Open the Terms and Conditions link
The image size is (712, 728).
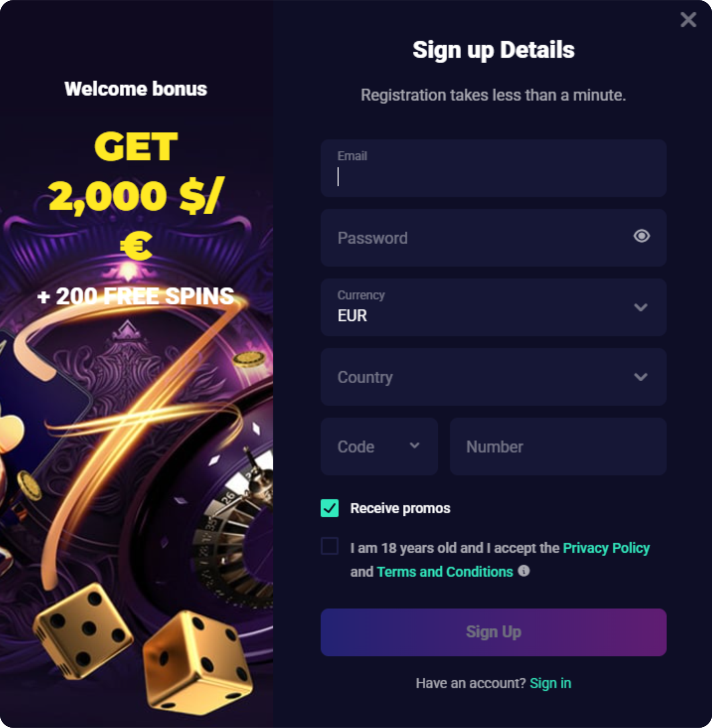tap(445, 571)
